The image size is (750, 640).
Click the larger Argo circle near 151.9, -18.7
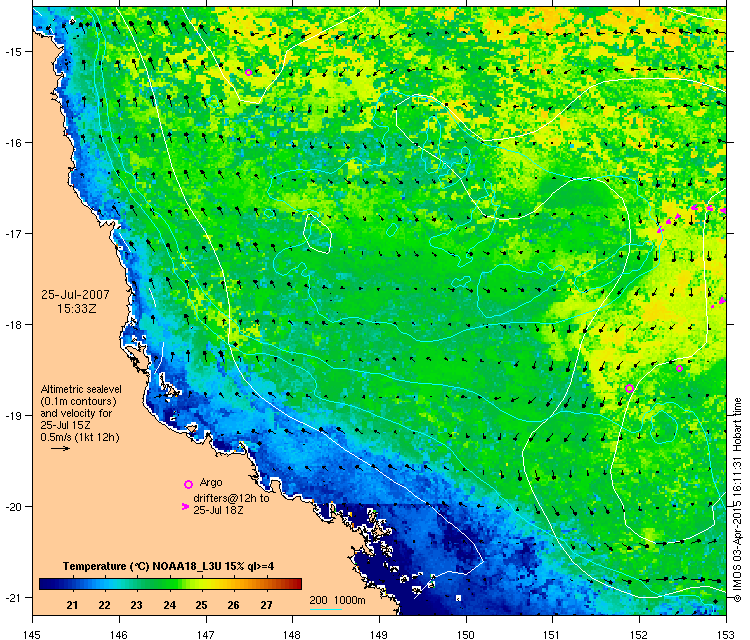[x=629, y=388]
